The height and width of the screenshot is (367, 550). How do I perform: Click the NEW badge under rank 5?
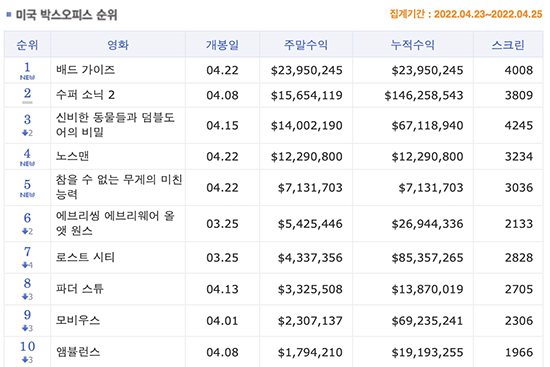coord(27,195)
